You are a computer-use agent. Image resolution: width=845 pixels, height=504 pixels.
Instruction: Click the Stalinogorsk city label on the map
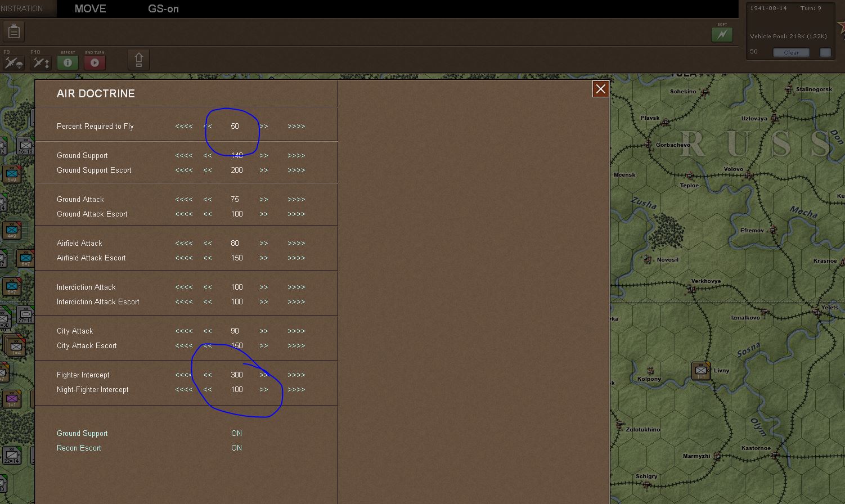pyautogui.click(x=814, y=89)
